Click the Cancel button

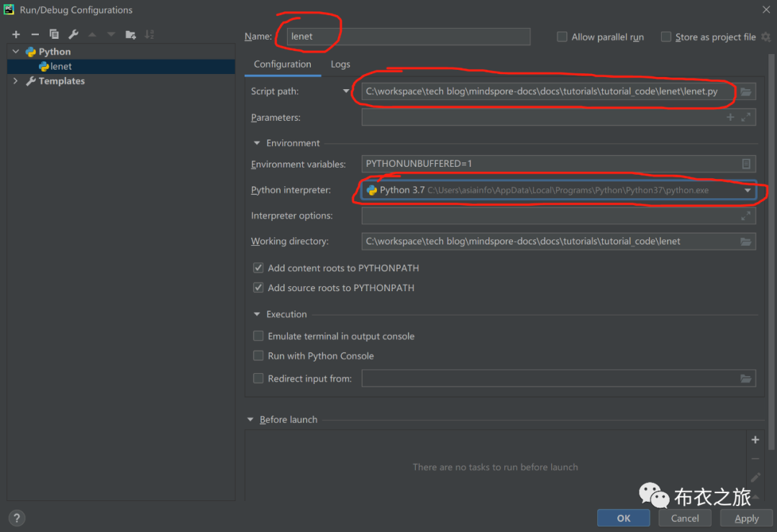685,518
